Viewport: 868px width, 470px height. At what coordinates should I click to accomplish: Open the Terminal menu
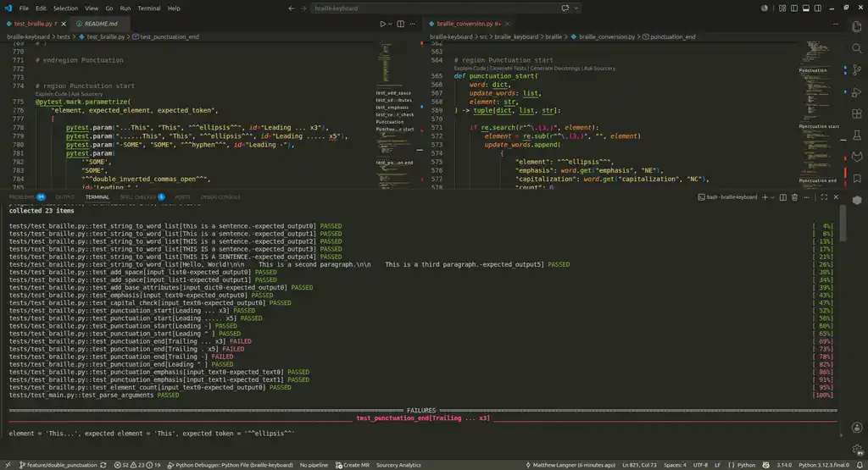[x=149, y=8]
